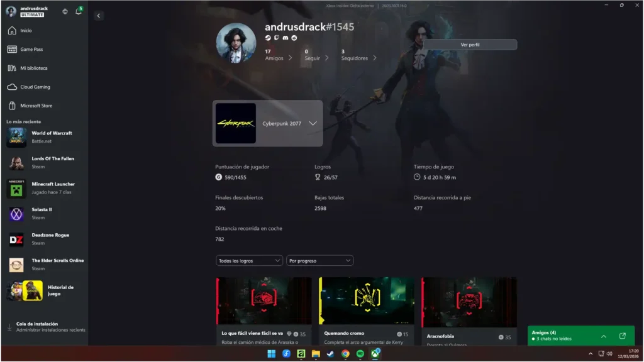Open Cloud Gaming section
Screen dimensions: 644x362
[35, 87]
